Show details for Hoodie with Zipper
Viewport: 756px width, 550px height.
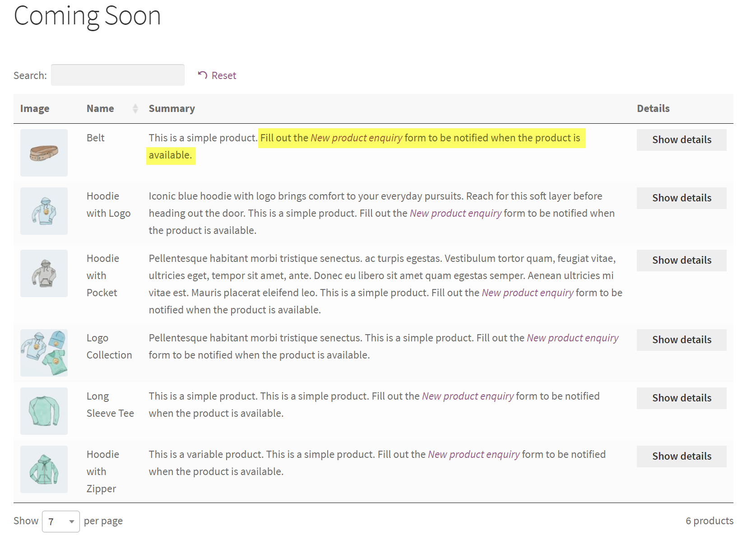(x=681, y=457)
